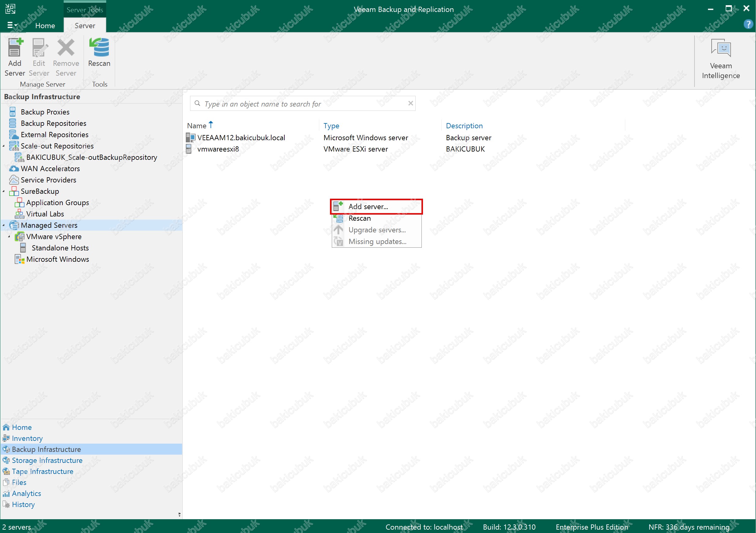Viewport: 756px width, 533px height.
Task: Open the Analytics navigation view
Action: pos(26,494)
